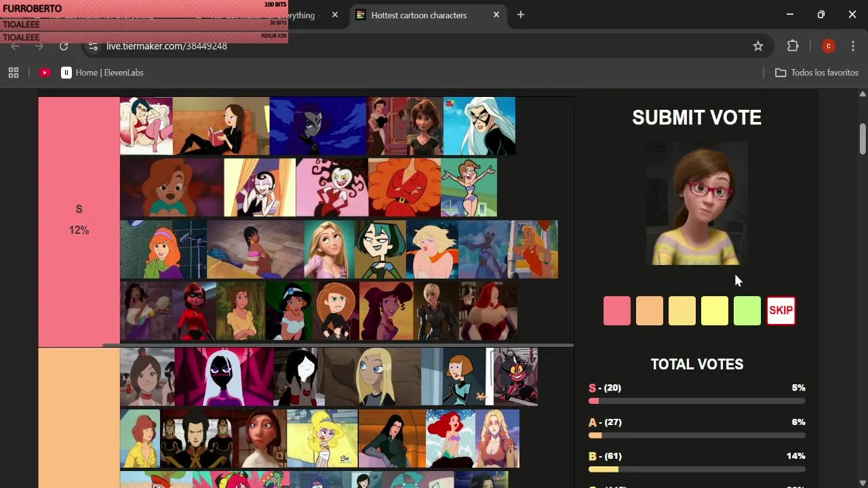The width and height of the screenshot is (868, 488).
Task: Vote S tier with the pink swatch
Action: pyautogui.click(x=617, y=311)
